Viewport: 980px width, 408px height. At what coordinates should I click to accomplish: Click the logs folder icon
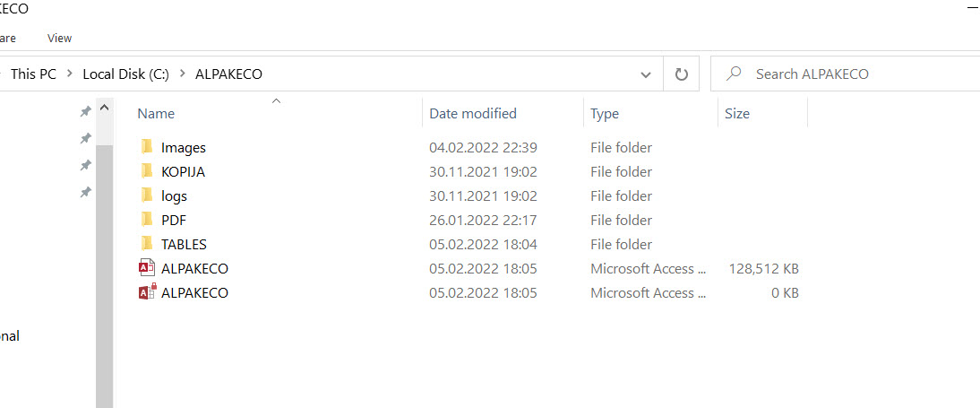click(x=147, y=195)
